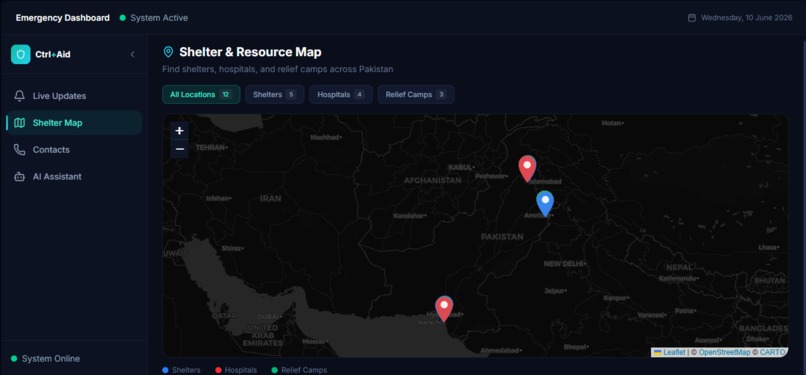The height and width of the screenshot is (375, 806).
Task: Click the Shelter & Resource Map heading
Action: [x=250, y=52]
